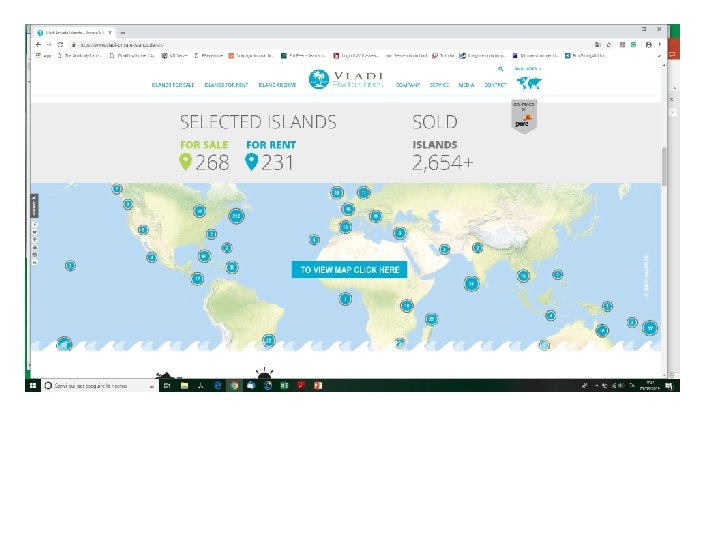Open Microsoft Edge from the taskbar
This screenshot has width=720, height=540.
pyautogui.click(x=218, y=386)
